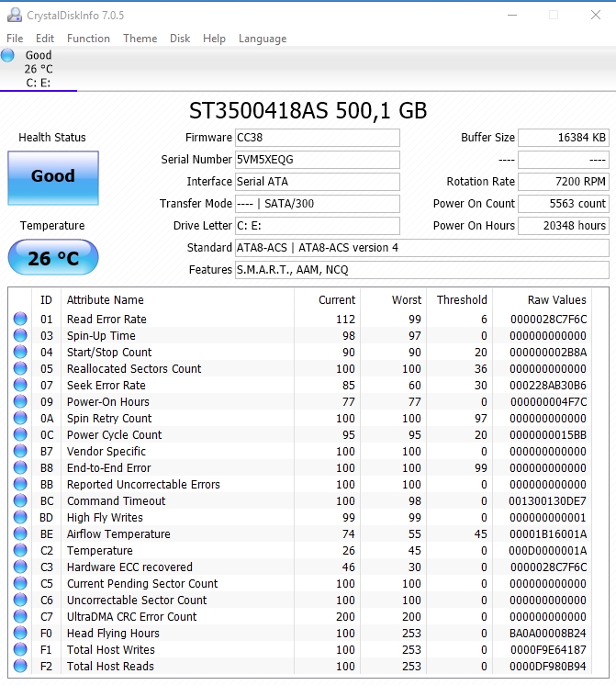This screenshot has width=616, height=685.
Task: Select the Good disk status orb in the disk bar
Action: pyautogui.click(x=7, y=55)
